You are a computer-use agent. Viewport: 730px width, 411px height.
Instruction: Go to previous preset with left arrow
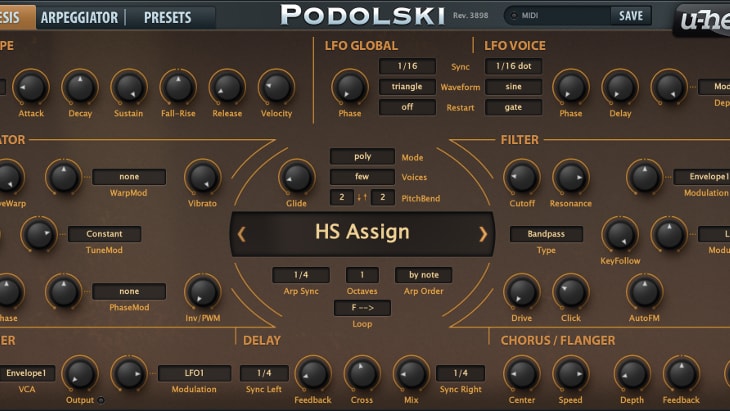(x=241, y=234)
